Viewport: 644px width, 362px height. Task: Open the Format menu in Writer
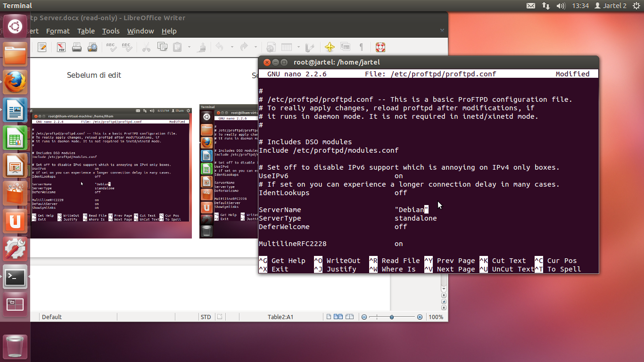coord(58,31)
